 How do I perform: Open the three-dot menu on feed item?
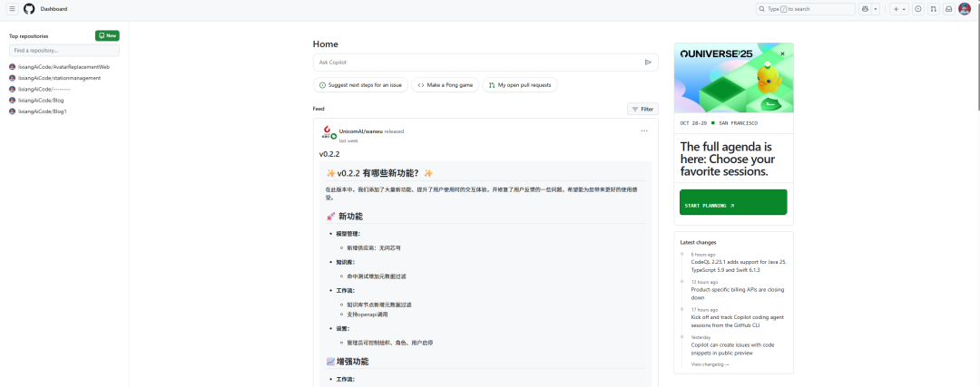coord(644,131)
